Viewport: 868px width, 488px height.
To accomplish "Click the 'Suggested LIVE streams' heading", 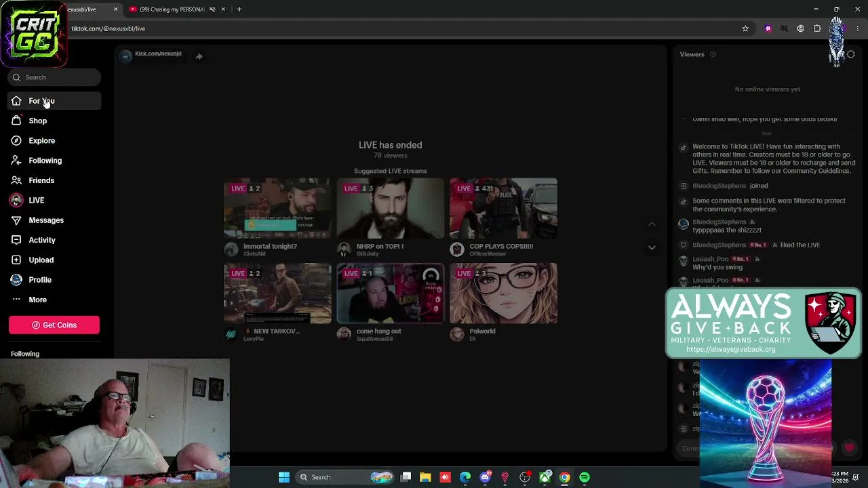I will [391, 171].
